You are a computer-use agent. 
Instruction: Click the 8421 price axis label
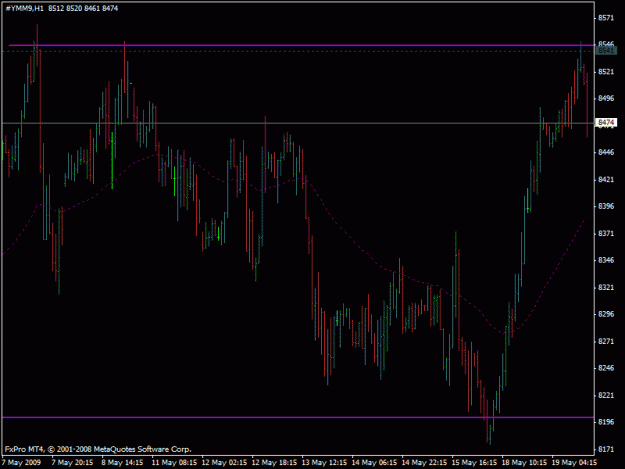606,180
